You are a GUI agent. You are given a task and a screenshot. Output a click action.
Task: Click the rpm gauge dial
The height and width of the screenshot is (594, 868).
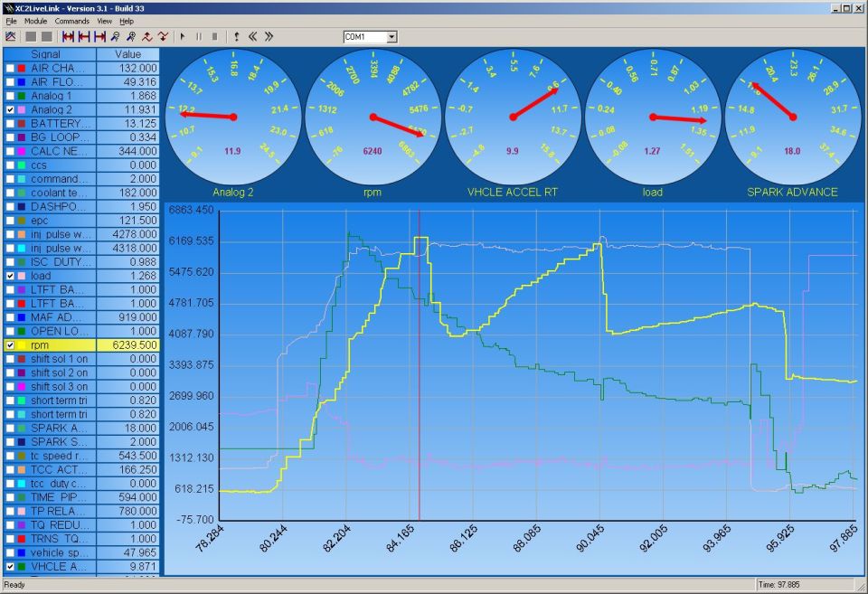coord(373,117)
